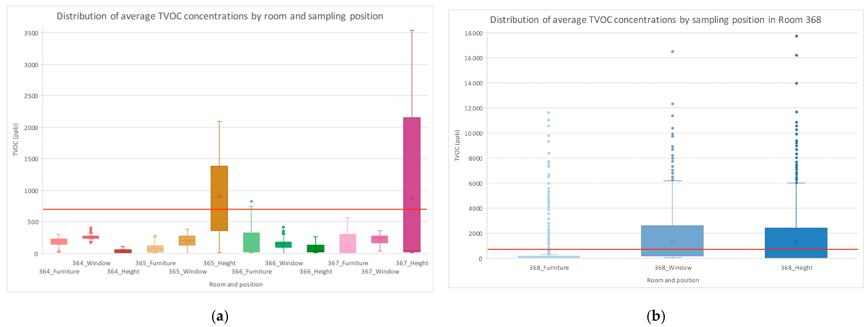Click red threshold line in Room 368 chart
This screenshot has width=868, height=327.
coord(607,249)
